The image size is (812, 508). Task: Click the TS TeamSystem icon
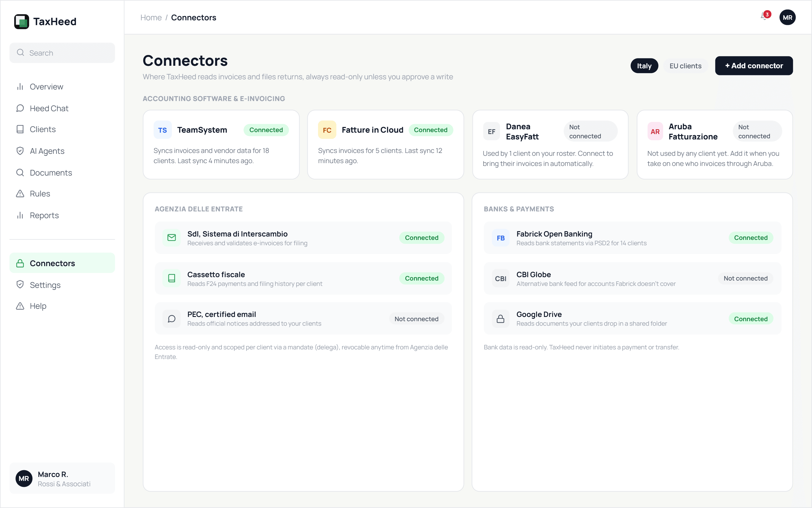[162, 130]
